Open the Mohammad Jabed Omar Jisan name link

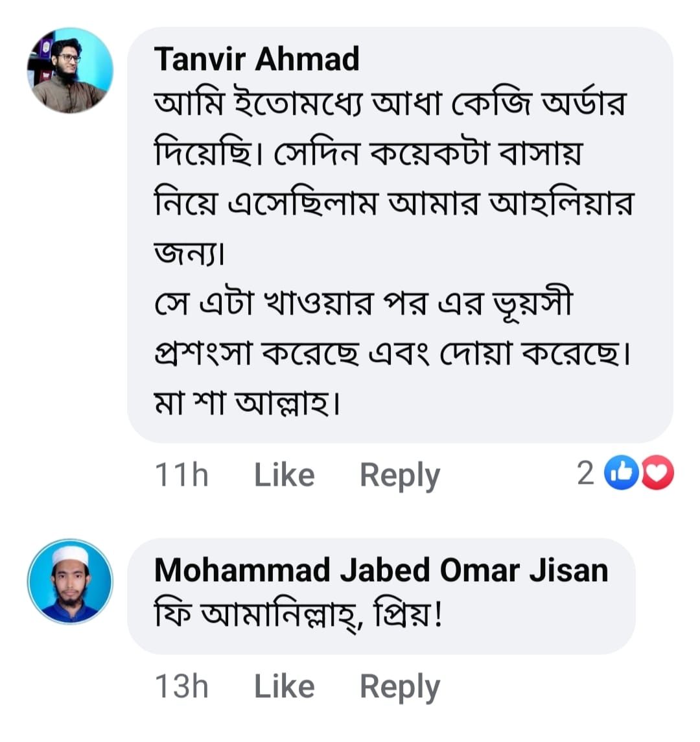[x=381, y=570]
